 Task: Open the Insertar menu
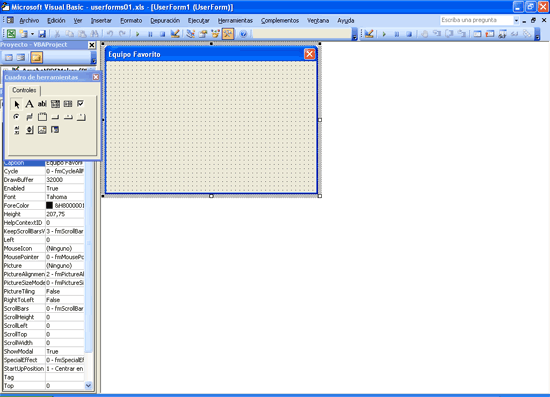(x=101, y=21)
